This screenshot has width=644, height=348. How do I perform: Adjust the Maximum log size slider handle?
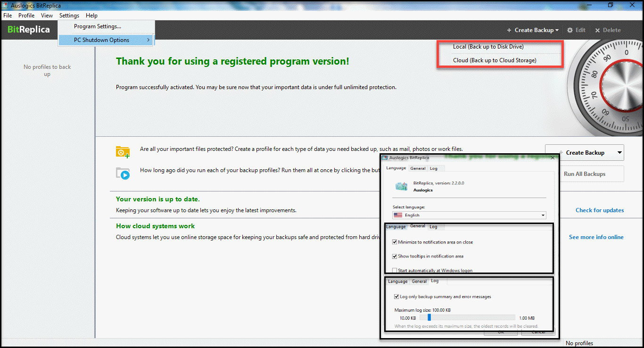click(x=429, y=318)
